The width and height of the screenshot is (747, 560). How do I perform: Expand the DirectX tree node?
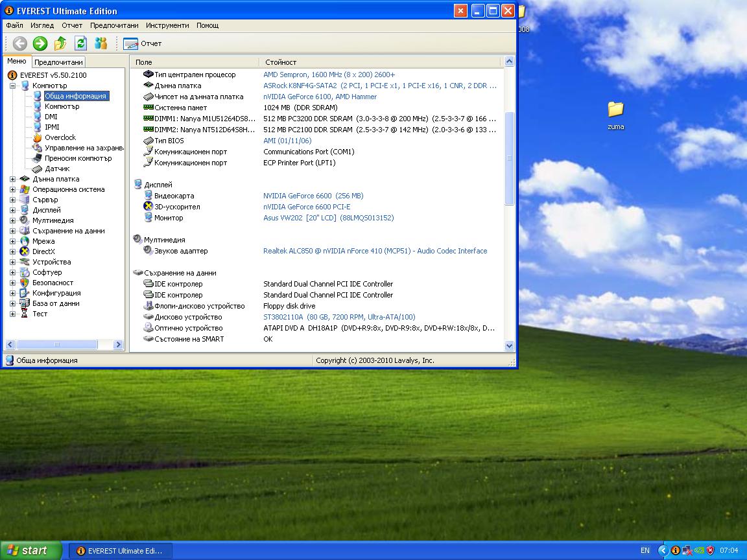13,252
